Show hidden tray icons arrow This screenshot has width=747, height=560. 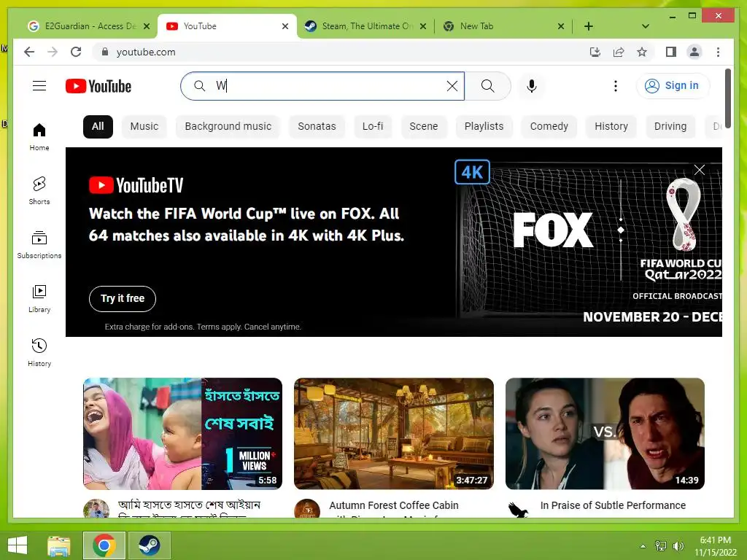coord(643,546)
